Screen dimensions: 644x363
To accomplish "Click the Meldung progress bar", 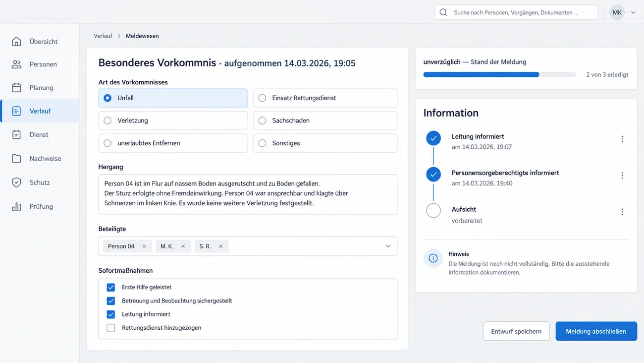I will pos(500,75).
